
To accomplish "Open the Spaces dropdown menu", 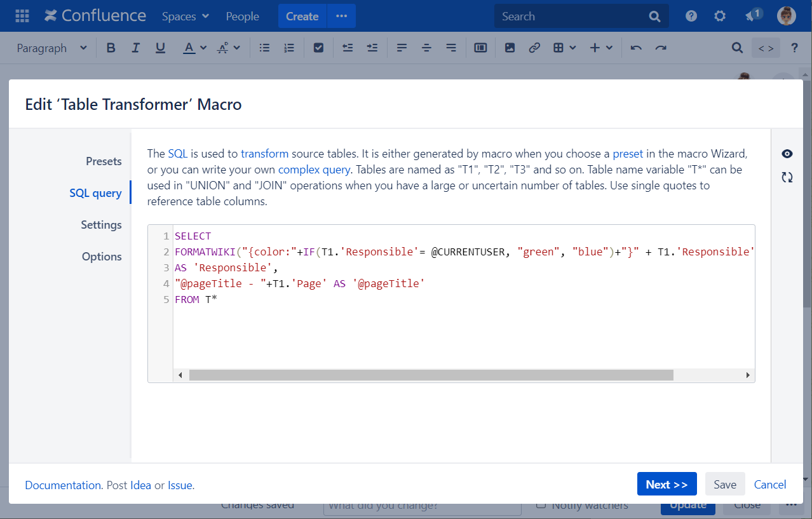I will (x=185, y=16).
